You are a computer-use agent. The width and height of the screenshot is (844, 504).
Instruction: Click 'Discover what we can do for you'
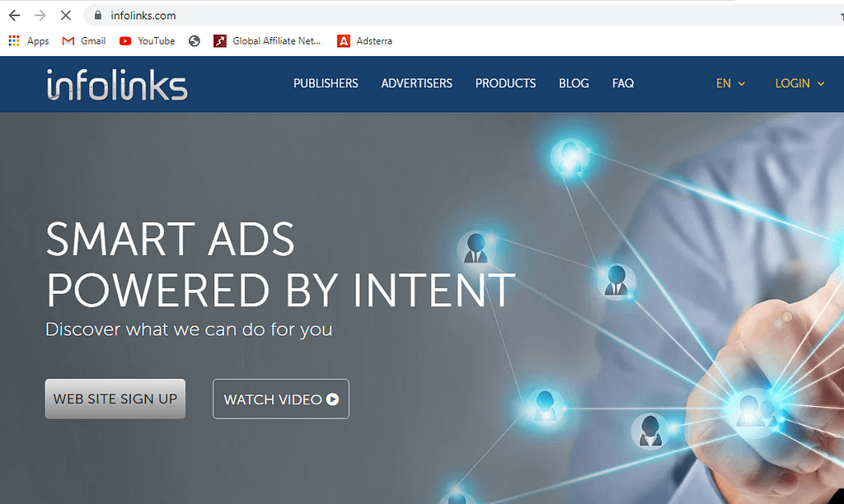189,329
